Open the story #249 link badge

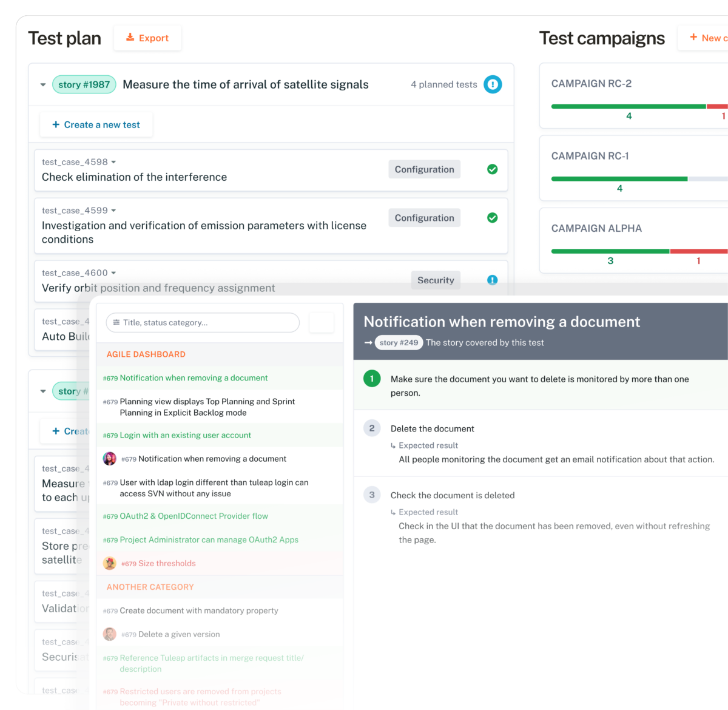click(x=399, y=342)
